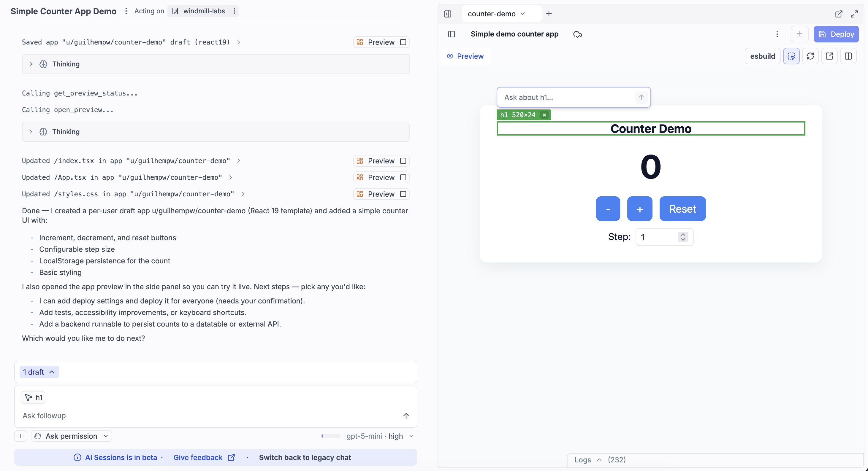Expand Saved app draft details chevron
868x471 pixels.
239,42
